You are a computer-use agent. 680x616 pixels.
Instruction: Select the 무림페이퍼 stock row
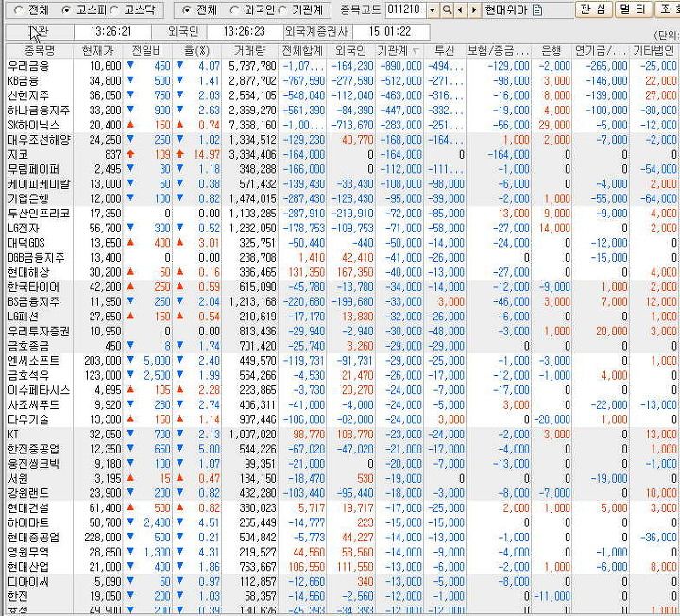coord(342,170)
